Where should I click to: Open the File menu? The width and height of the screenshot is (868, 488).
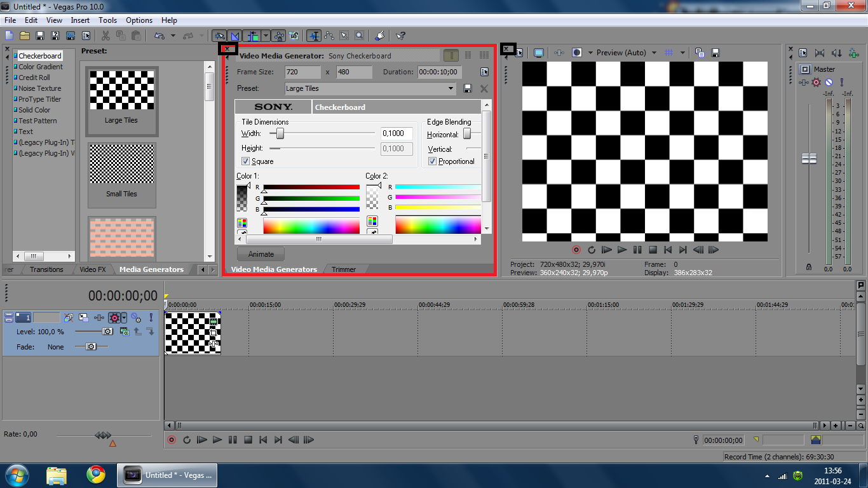pos(10,20)
